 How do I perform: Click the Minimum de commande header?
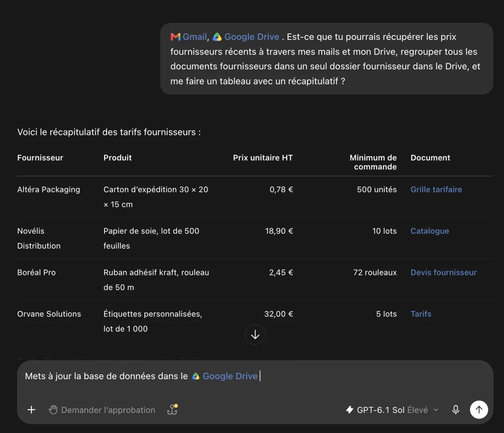373,162
